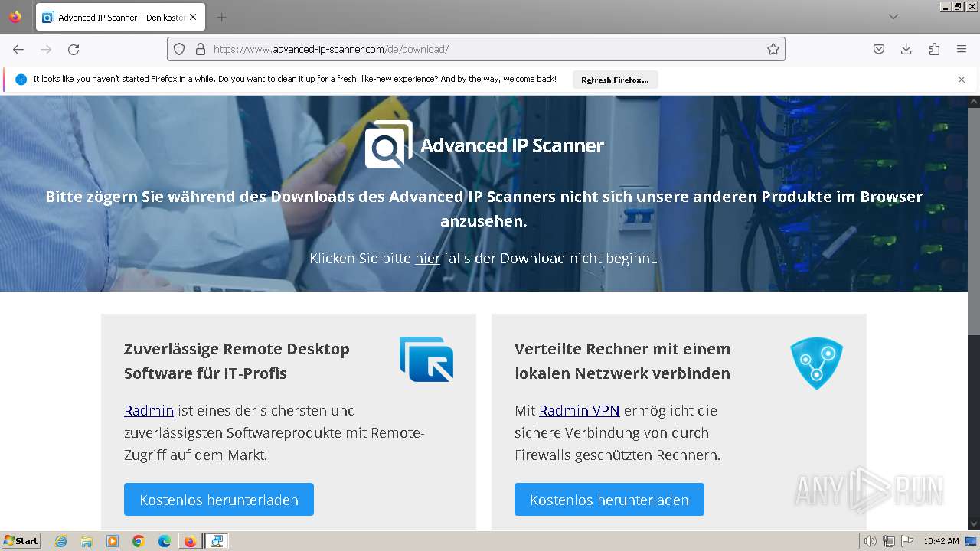Screen dimensions: 980x551
Task: Open the Windows Start menu
Action: [21, 541]
